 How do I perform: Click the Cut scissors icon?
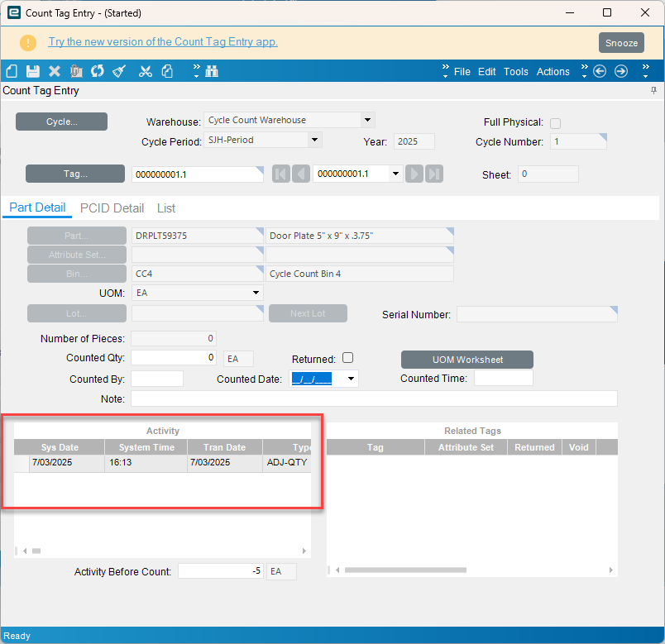[146, 71]
